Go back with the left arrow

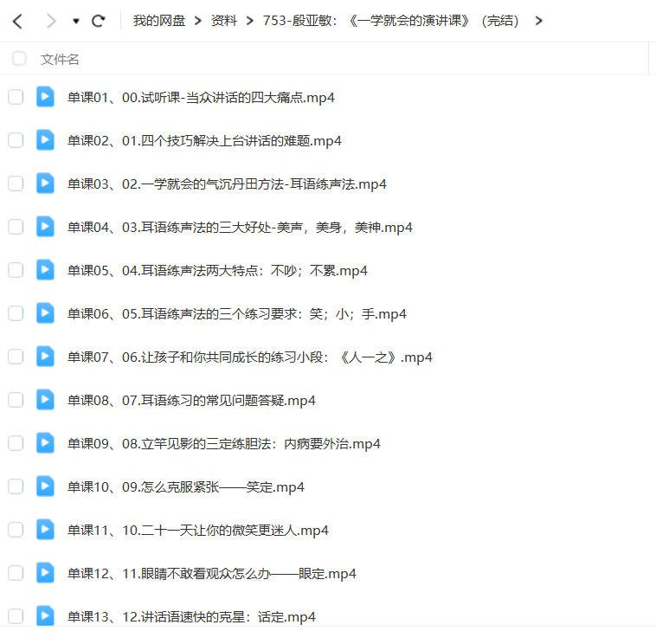17,21
